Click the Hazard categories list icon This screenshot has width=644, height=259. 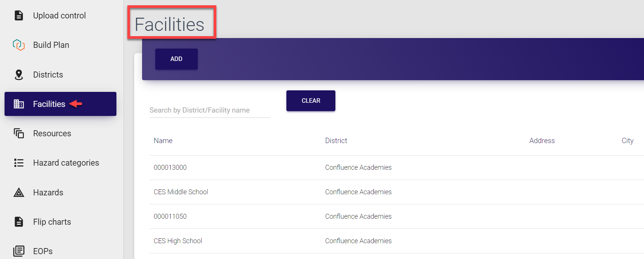18,163
